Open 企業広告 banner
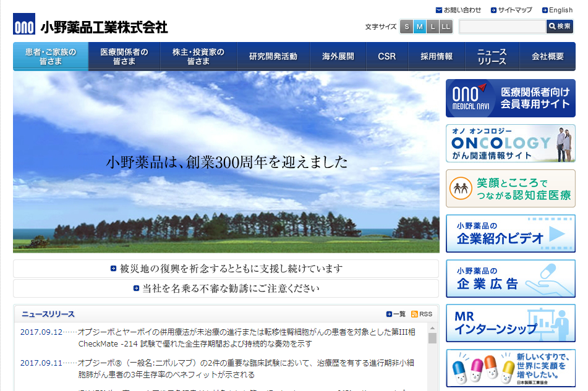The image size is (588, 391). point(510,279)
